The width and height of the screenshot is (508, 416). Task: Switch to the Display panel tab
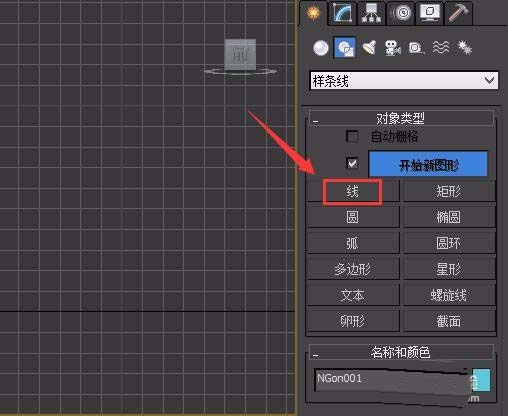coord(430,13)
